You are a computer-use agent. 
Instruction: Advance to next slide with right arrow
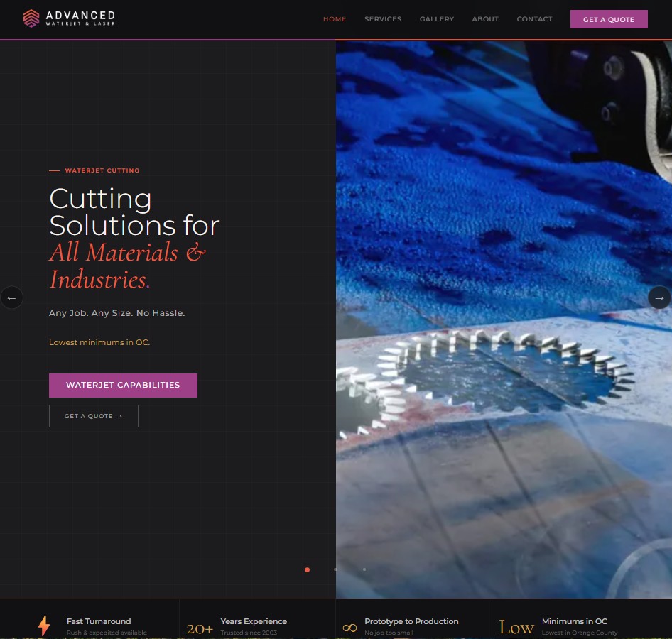point(659,297)
